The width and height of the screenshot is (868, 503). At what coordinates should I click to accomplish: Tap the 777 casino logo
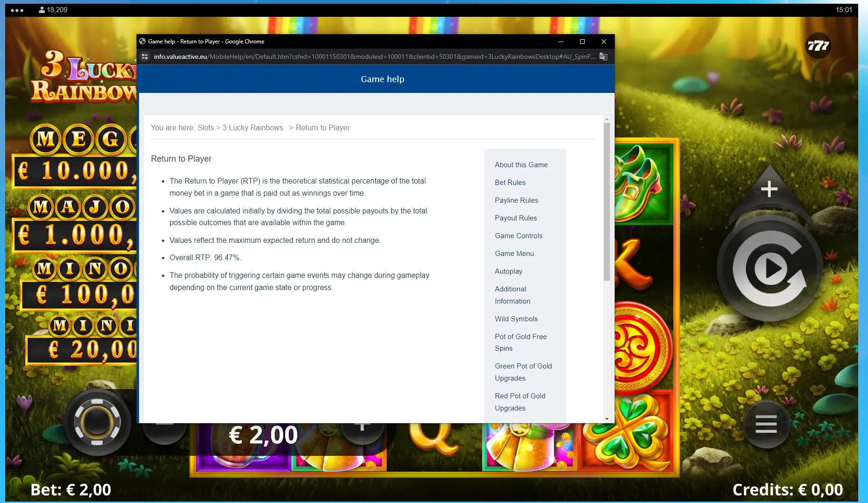818,45
